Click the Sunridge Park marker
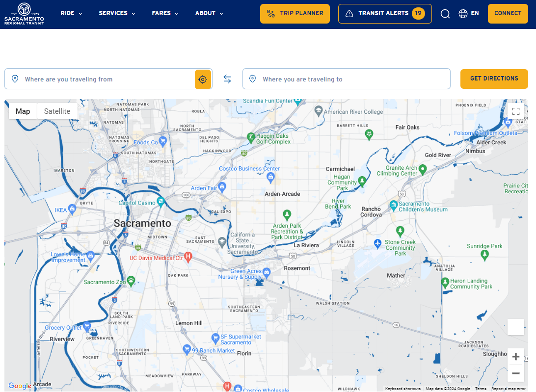The image size is (536, 392). (x=484, y=255)
